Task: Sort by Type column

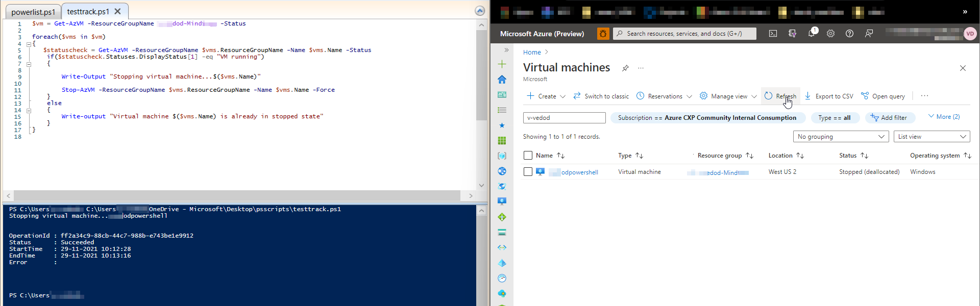Action: 631,156
